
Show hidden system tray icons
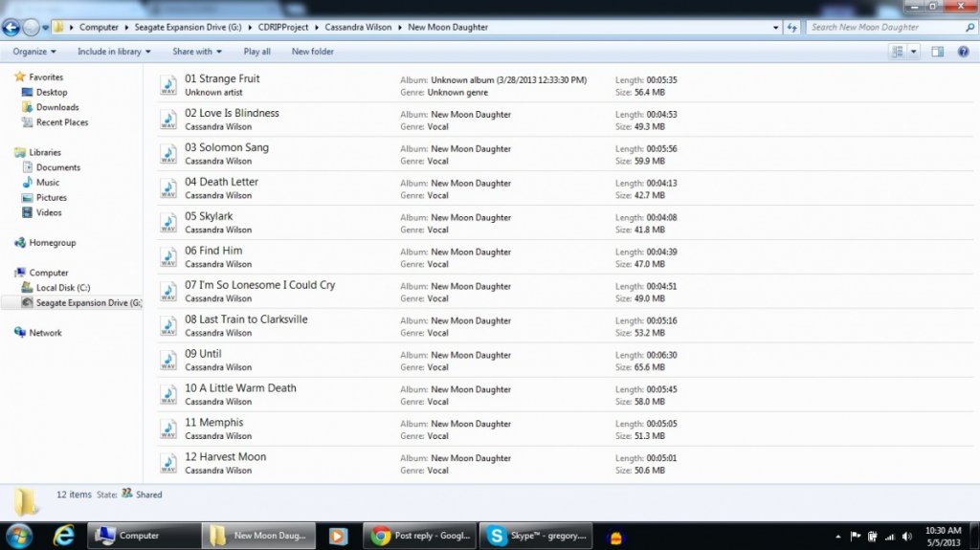838,537
